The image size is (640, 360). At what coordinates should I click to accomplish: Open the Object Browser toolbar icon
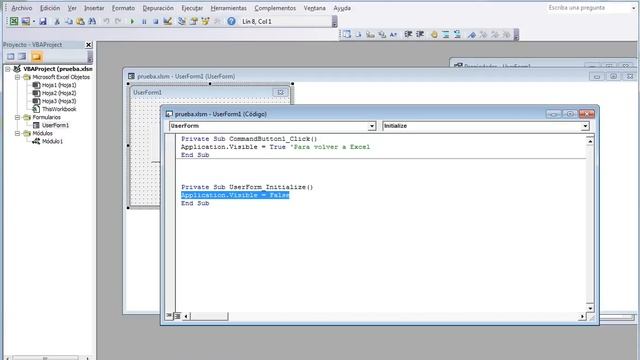[x=205, y=21]
